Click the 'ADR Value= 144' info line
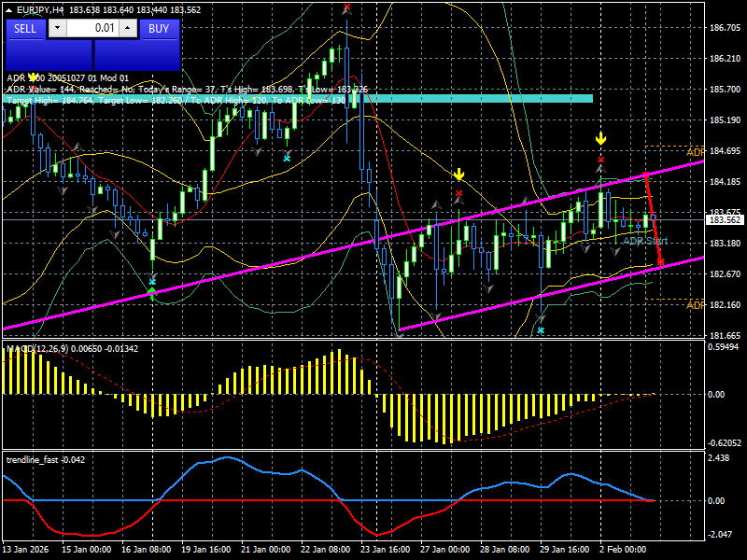This screenshot has width=747, height=560. coord(188,89)
